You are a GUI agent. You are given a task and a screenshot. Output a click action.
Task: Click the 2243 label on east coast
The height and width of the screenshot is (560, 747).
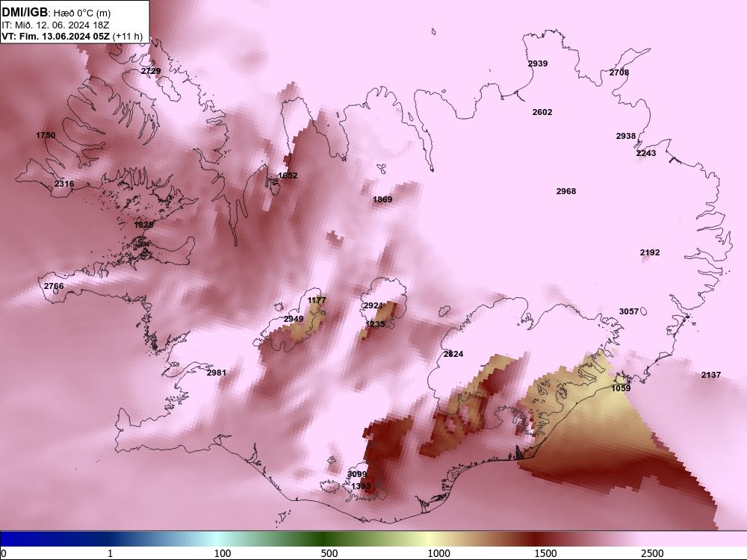coord(646,153)
